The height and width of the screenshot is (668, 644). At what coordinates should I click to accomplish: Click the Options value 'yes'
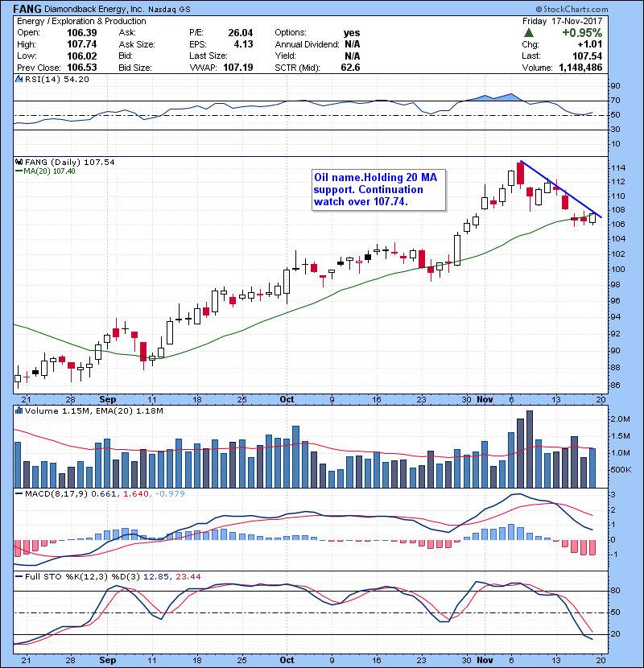pos(352,33)
